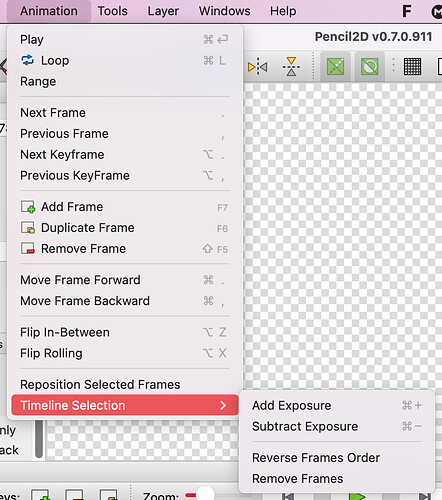Click the Duplicate Frame menu icon
Screen dimensions: 442x500
click(28, 228)
